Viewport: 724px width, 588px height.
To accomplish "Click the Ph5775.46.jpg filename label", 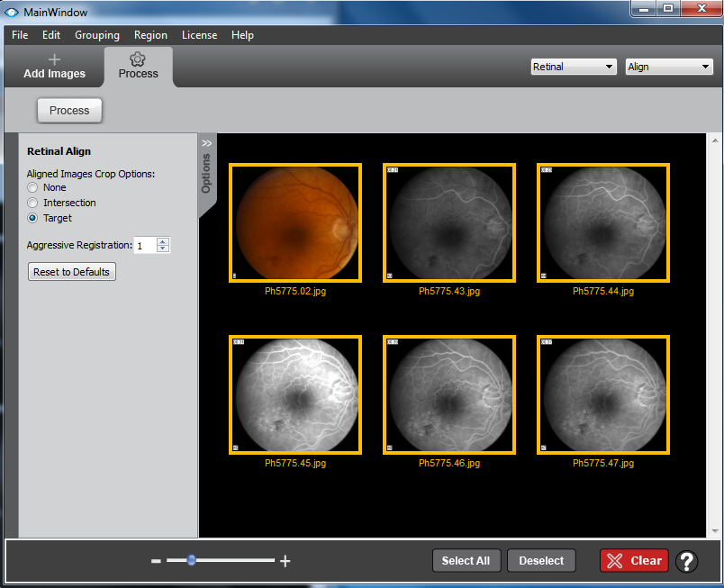I will (449, 464).
